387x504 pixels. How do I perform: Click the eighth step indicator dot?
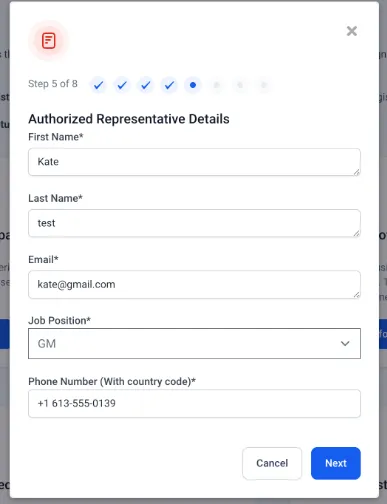click(x=264, y=85)
